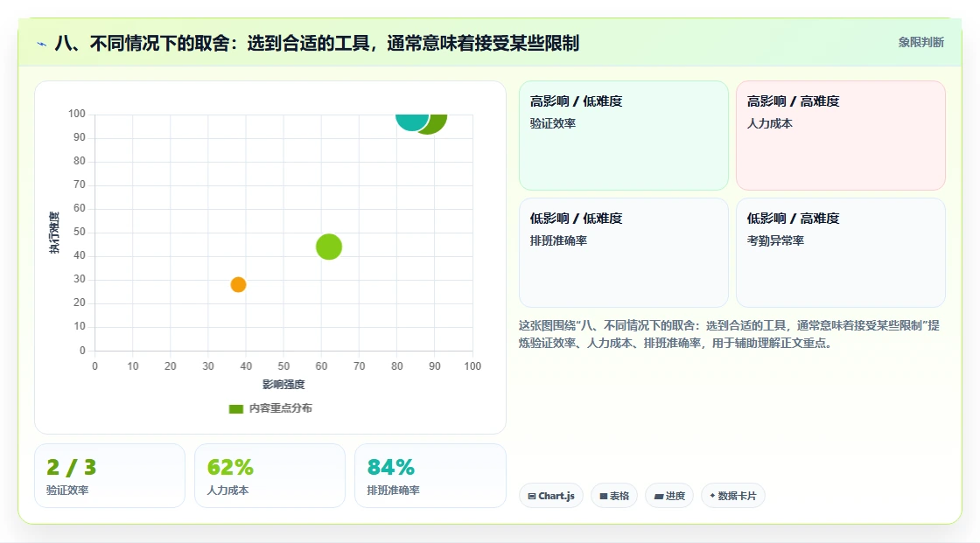This screenshot has width=980, height=543.
Task: Click the 低影响 / 高难度 card heading
Action: (x=793, y=218)
